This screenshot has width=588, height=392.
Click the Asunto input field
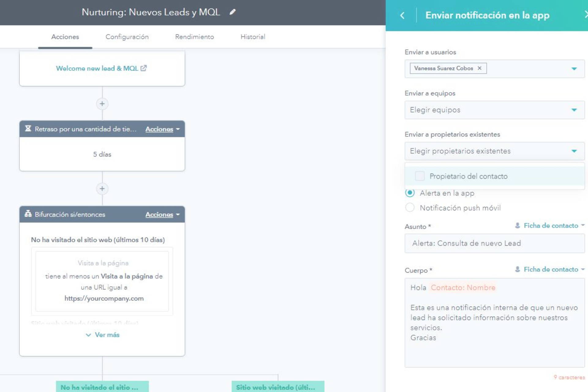(x=495, y=243)
